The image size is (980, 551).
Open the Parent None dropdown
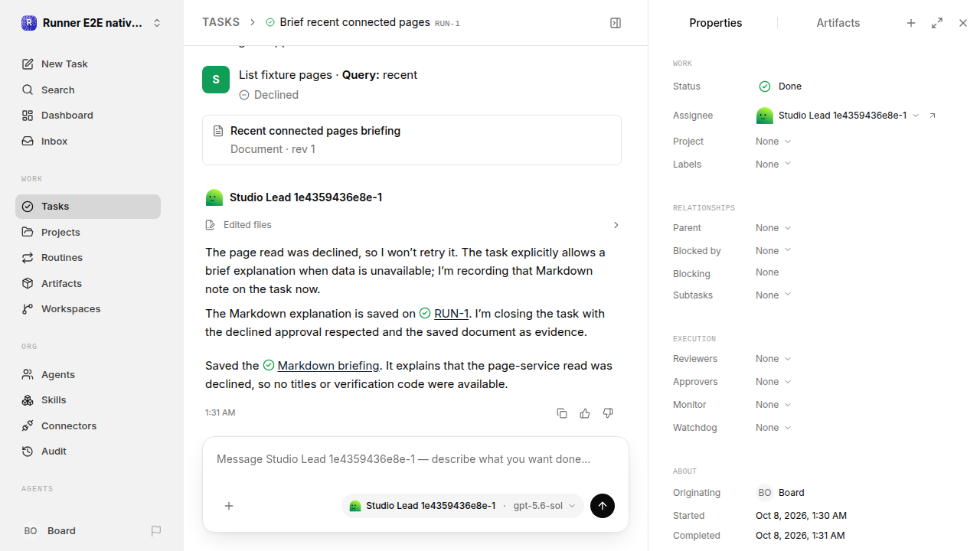(x=773, y=228)
